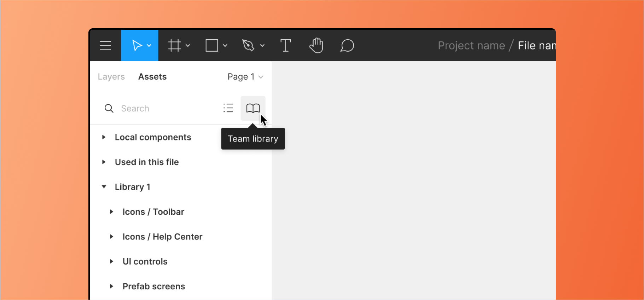Toggle list view for assets

(x=228, y=108)
